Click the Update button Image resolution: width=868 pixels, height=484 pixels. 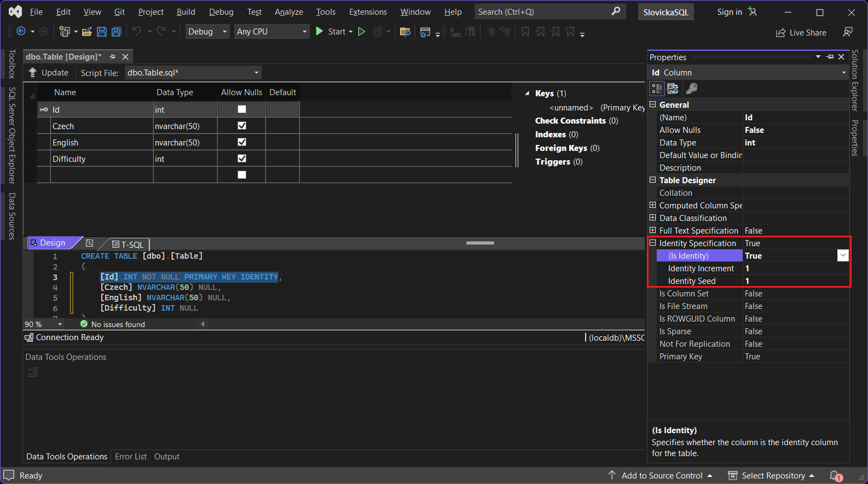(x=49, y=73)
